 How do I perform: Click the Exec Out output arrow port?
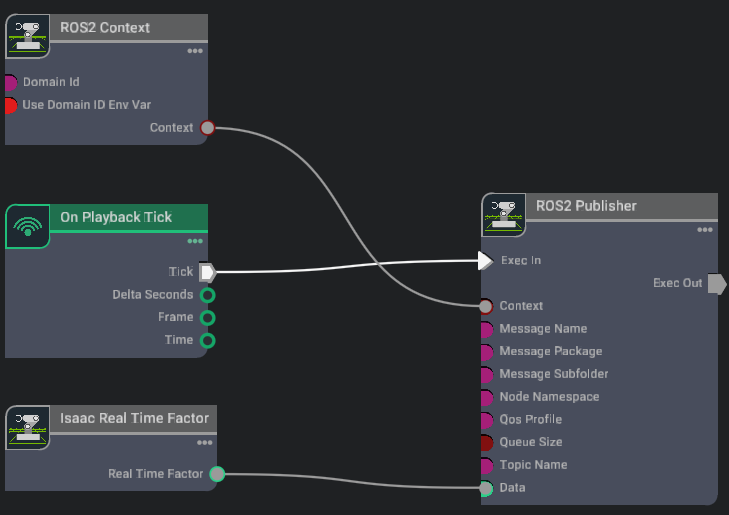[716, 283]
